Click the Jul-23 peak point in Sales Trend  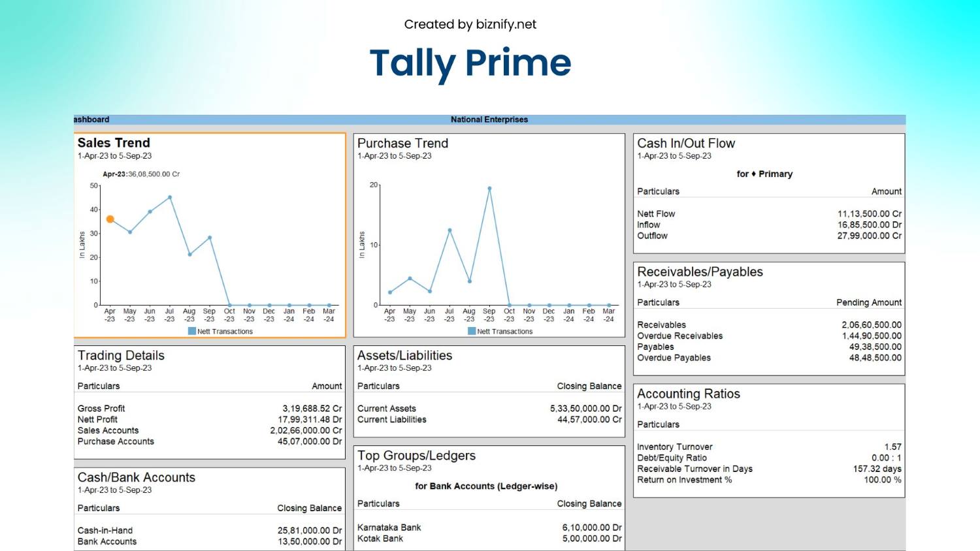[170, 197]
